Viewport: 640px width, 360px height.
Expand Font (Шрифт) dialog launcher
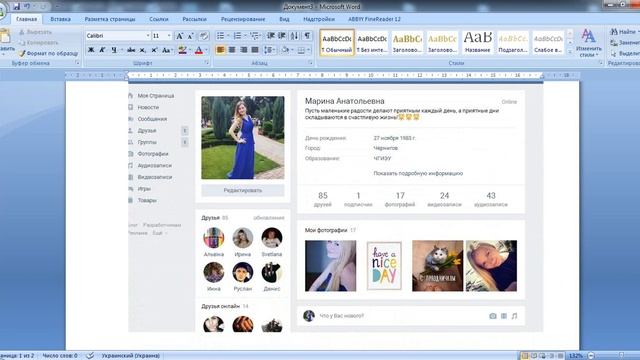(x=207, y=63)
